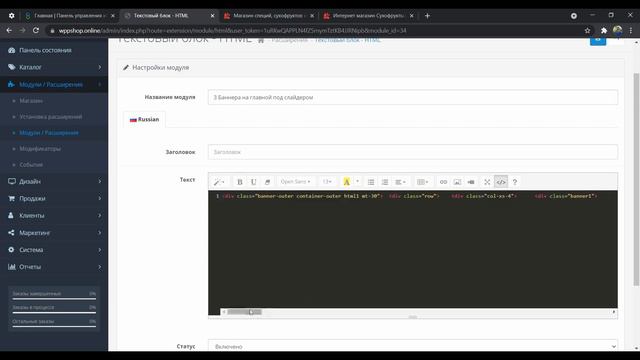
Task: Toggle underline formatting in editor toolbar
Action: coord(253,182)
